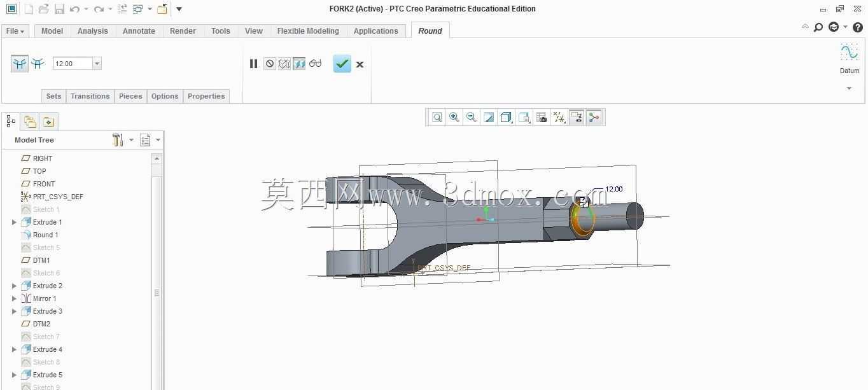Click the Zoom In icon
This screenshot has width=868, height=390.
click(x=454, y=117)
